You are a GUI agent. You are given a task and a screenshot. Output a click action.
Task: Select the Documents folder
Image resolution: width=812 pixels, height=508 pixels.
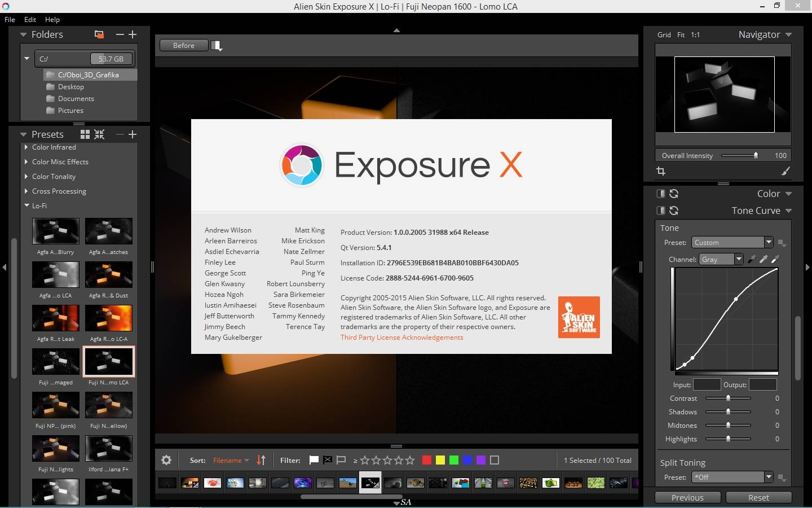pos(76,99)
